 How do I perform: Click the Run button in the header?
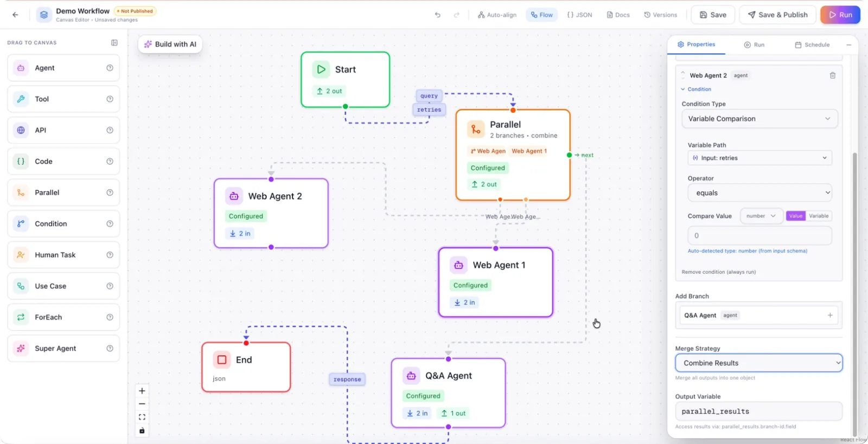pos(840,15)
